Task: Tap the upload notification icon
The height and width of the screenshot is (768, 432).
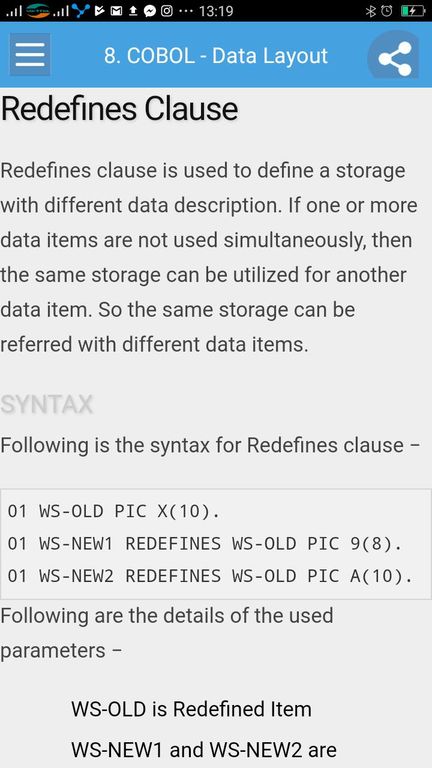Action: tap(133, 11)
